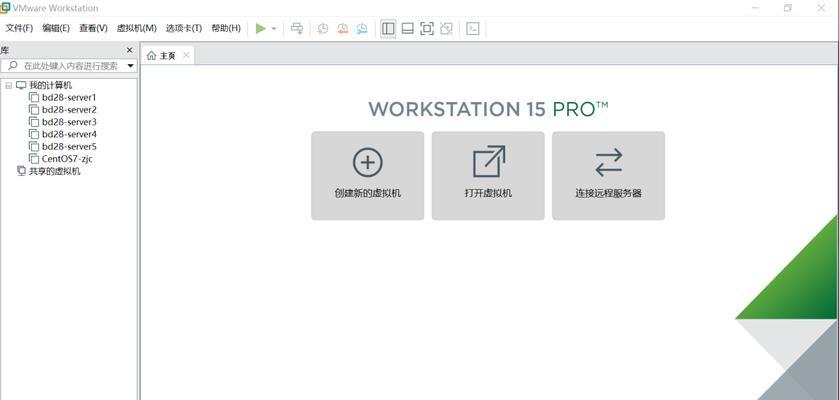Click the green power on play button

tap(261, 28)
